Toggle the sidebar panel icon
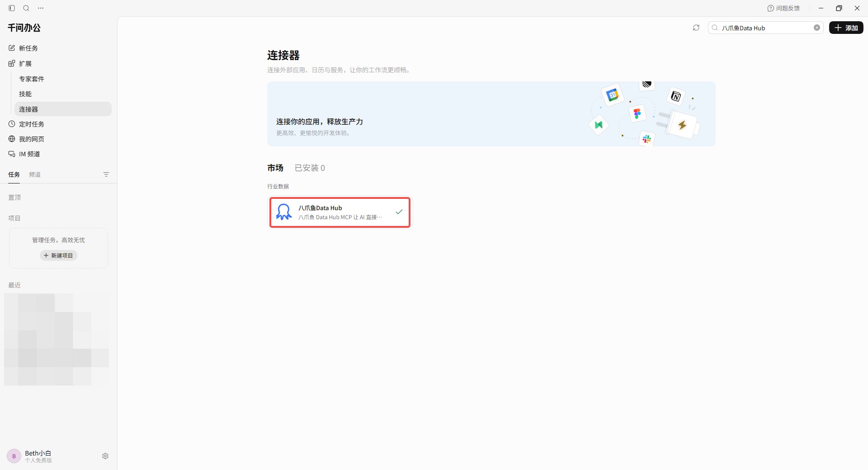Image resolution: width=868 pixels, height=470 pixels. tap(12, 8)
